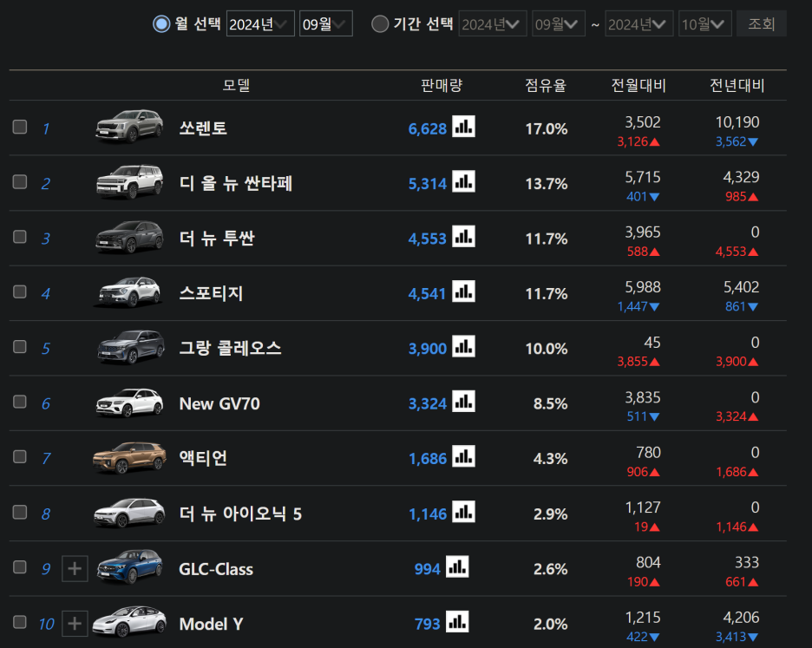Check the box for 그랑 콜레오스 row
Image resolution: width=812 pixels, height=648 pixels.
[20, 346]
